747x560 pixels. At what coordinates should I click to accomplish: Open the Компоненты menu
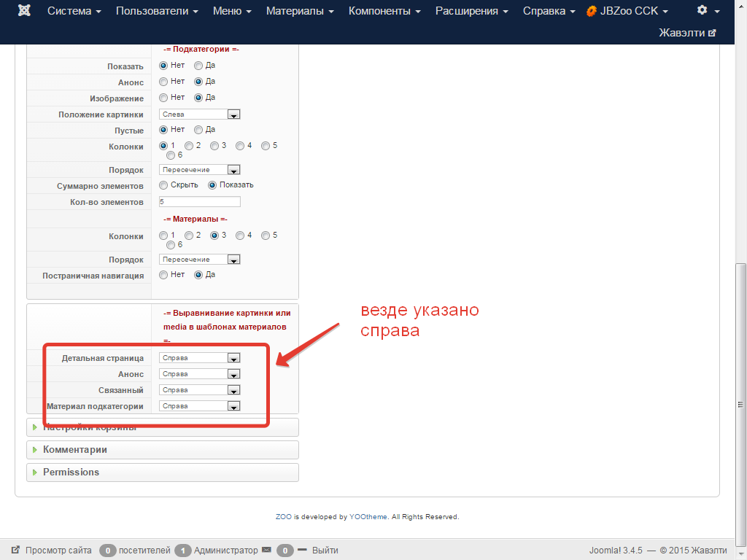point(384,11)
